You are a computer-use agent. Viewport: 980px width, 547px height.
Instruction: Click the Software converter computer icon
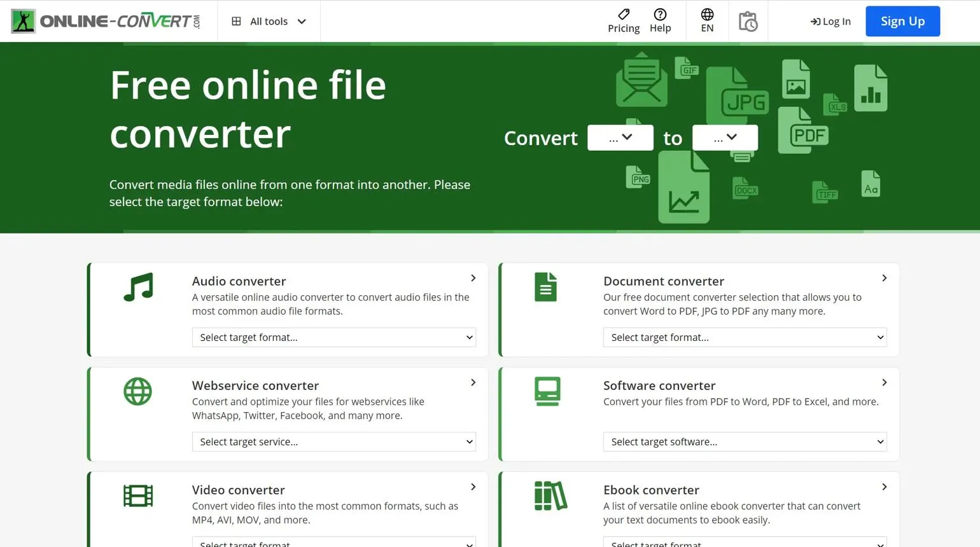pyautogui.click(x=547, y=392)
